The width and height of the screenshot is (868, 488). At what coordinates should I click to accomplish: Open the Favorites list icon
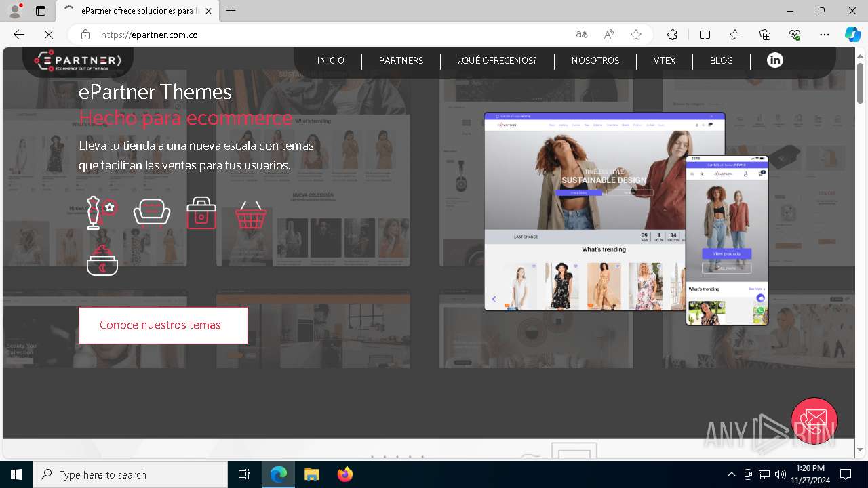tap(735, 35)
